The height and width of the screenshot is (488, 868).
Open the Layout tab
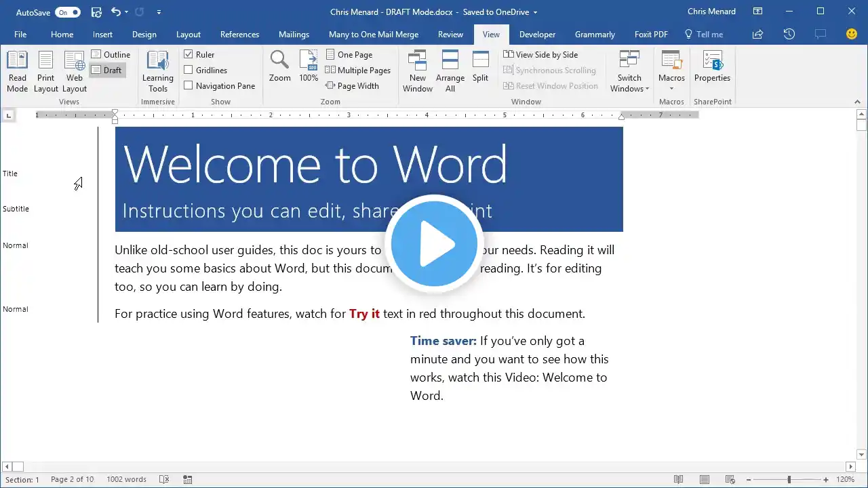pos(189,35)
